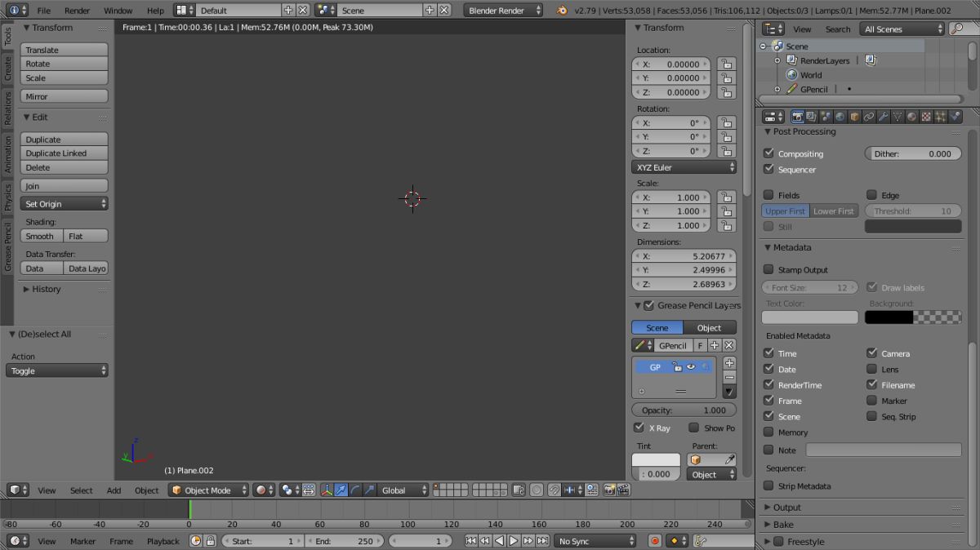Open the XYZ Euler rotation mode dropdown
The width and height of the screenshot is (980, 550).
click(684, 167)
